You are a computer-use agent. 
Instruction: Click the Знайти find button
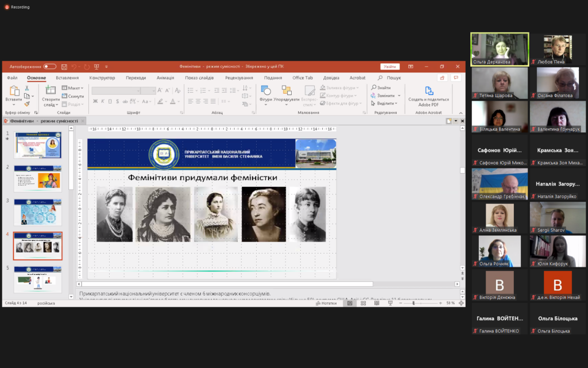(381, 88)
